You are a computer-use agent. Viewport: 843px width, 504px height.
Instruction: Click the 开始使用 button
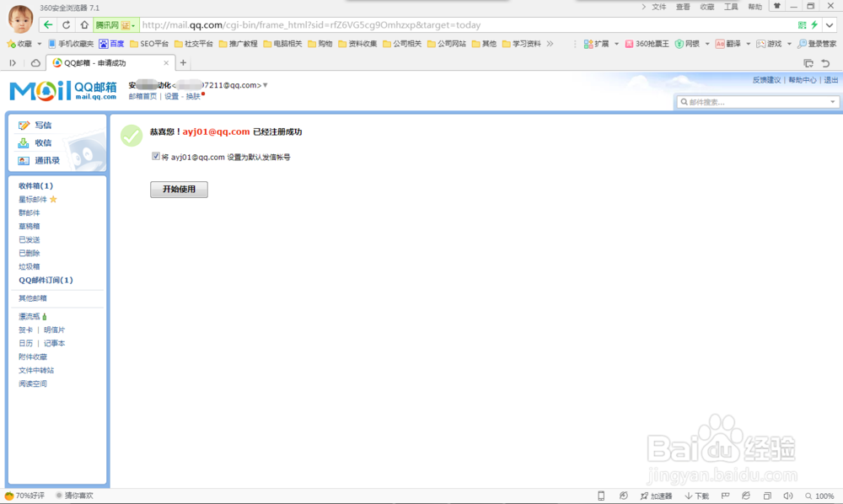coord(179,189)
